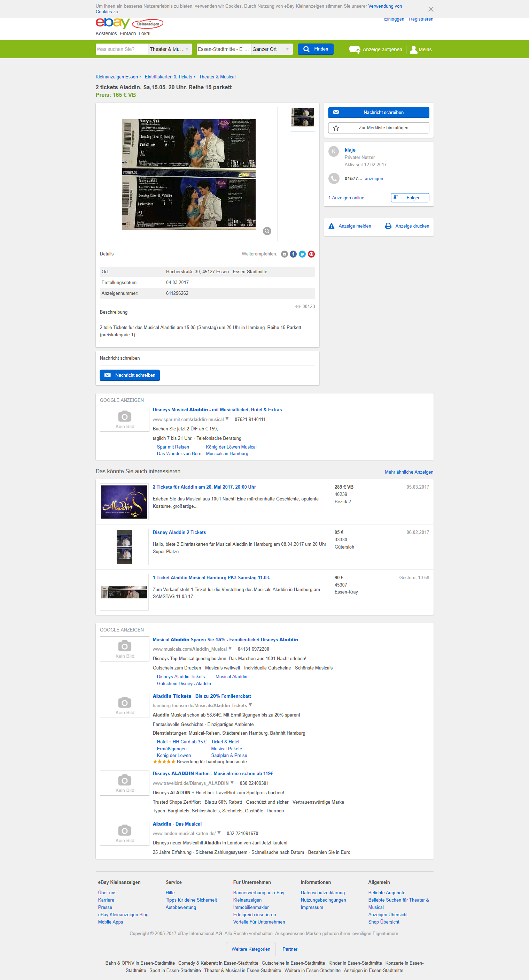529x980 pixels.
Task: Expand spar-mit.com ad URL arrow
Action: 227,419
